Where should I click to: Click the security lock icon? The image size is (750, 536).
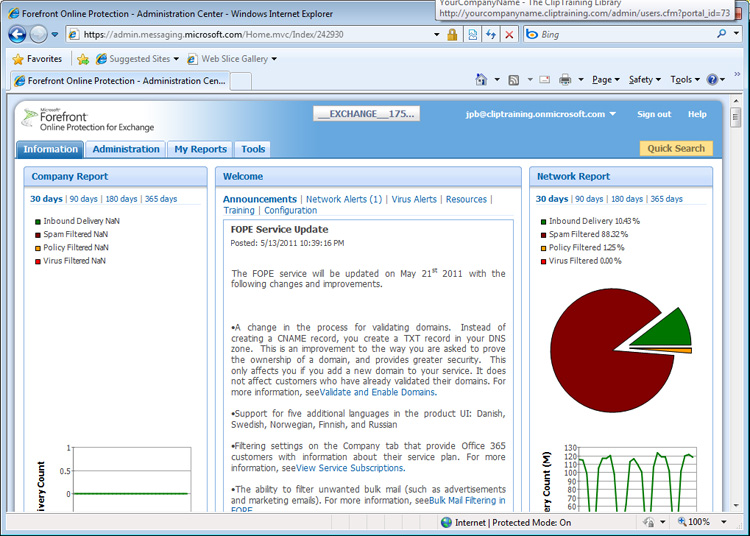[x=452, y=34]
